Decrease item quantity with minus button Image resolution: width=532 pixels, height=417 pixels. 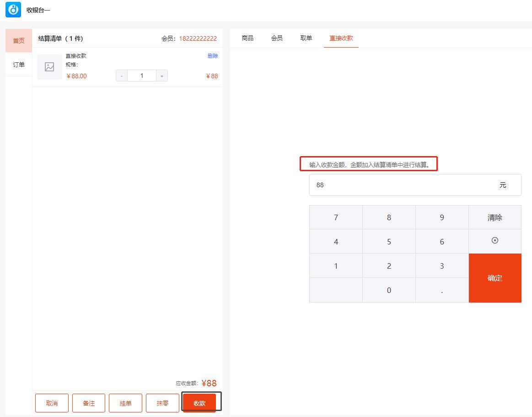coord(121,76)
